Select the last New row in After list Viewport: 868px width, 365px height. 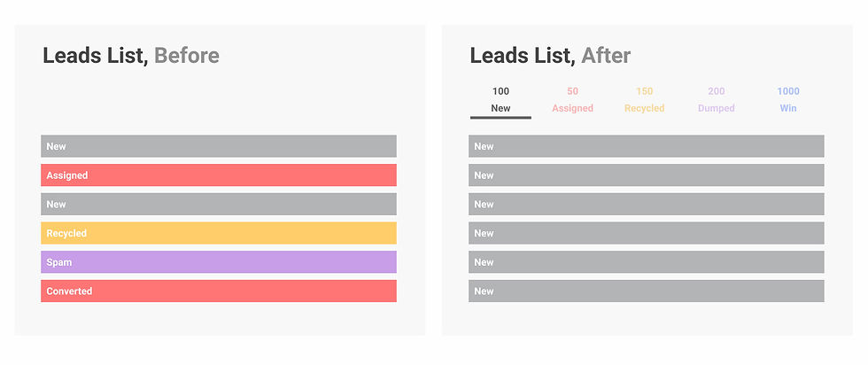pos(647,291)
